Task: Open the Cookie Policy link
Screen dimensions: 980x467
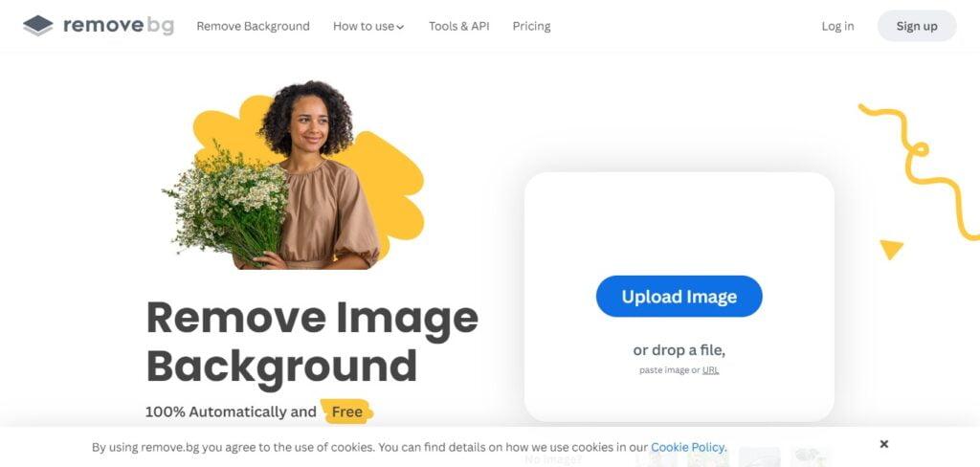Action: pos(688,447)
